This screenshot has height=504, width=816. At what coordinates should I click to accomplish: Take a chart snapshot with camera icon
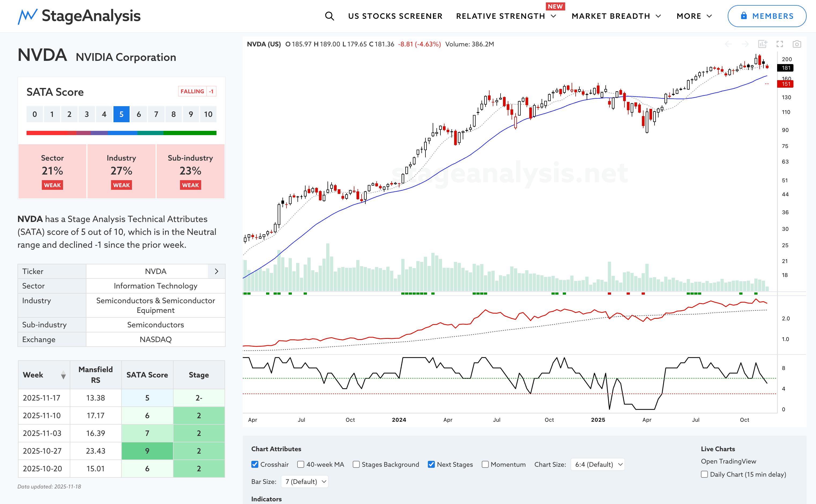pyautogui.click(x=797, y=44)
